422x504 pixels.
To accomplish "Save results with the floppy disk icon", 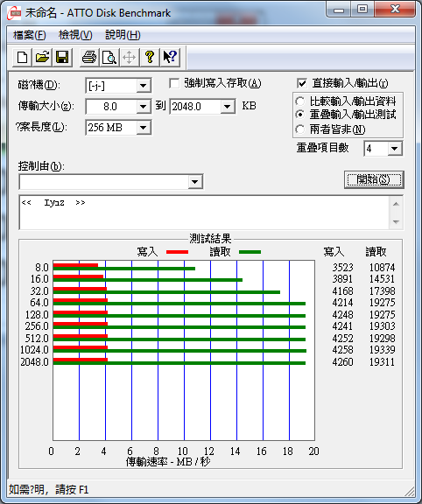I will coord(62,58).
